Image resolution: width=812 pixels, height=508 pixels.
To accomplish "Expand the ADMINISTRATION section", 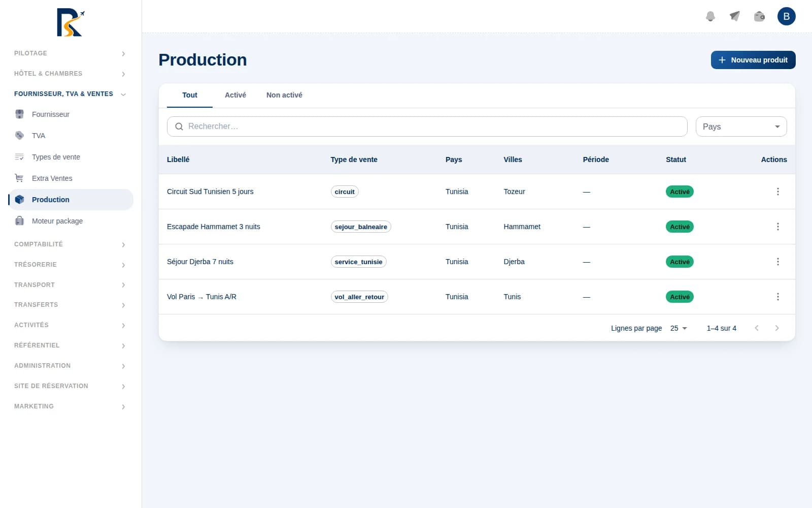I will coord(70,366).
